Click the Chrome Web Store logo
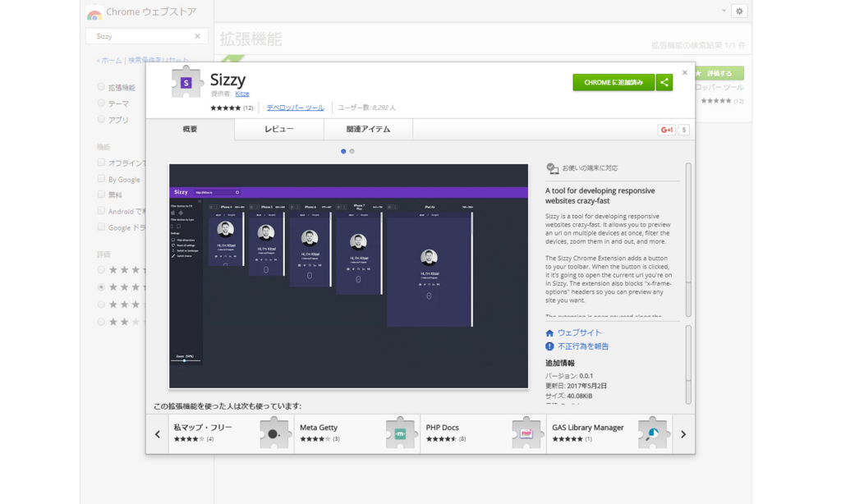The height and width of the screenshot is (504, 841). [94, 13]
